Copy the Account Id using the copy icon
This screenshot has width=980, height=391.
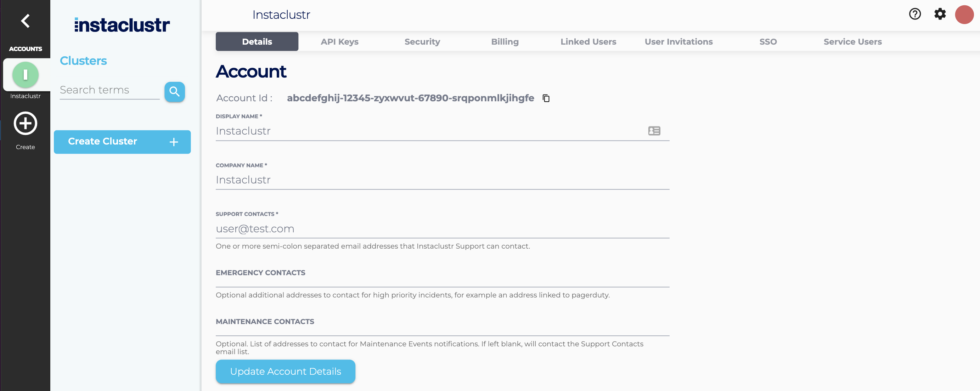[x=546, y=98]
